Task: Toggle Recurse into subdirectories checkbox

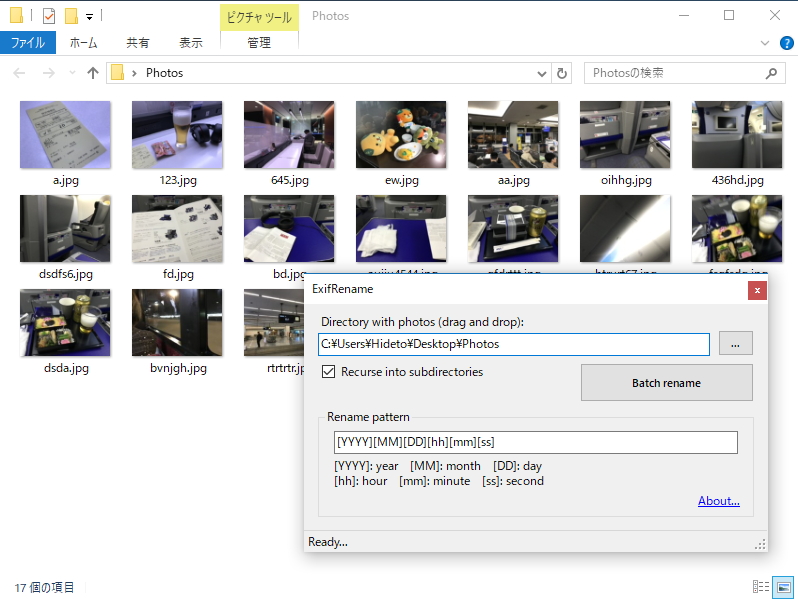Action: point(328,372)
